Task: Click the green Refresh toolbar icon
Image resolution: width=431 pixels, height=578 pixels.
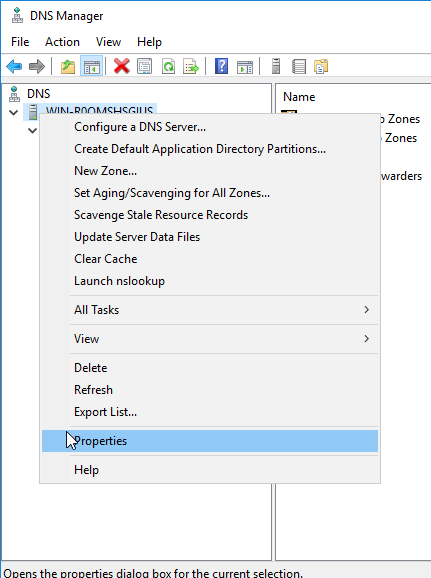Action: pos(168,67)
